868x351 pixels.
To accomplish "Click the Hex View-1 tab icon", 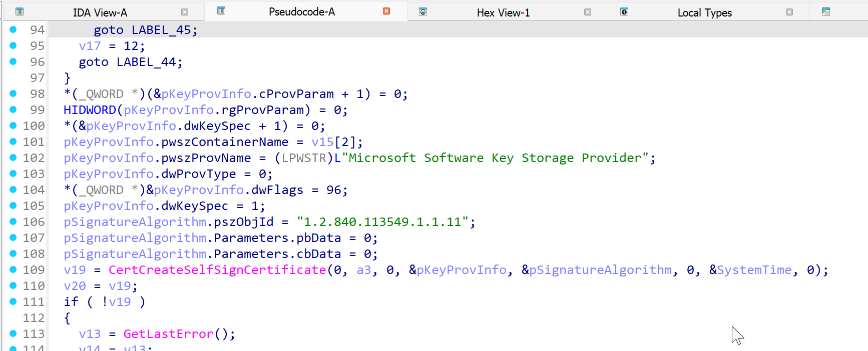I will tap(423, 12).
